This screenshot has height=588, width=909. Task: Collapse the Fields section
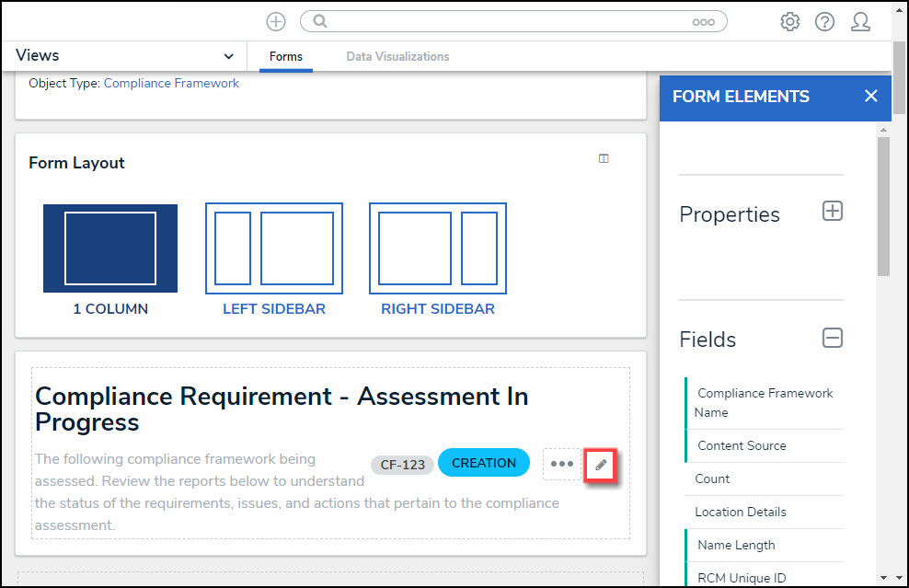[832, 338]
